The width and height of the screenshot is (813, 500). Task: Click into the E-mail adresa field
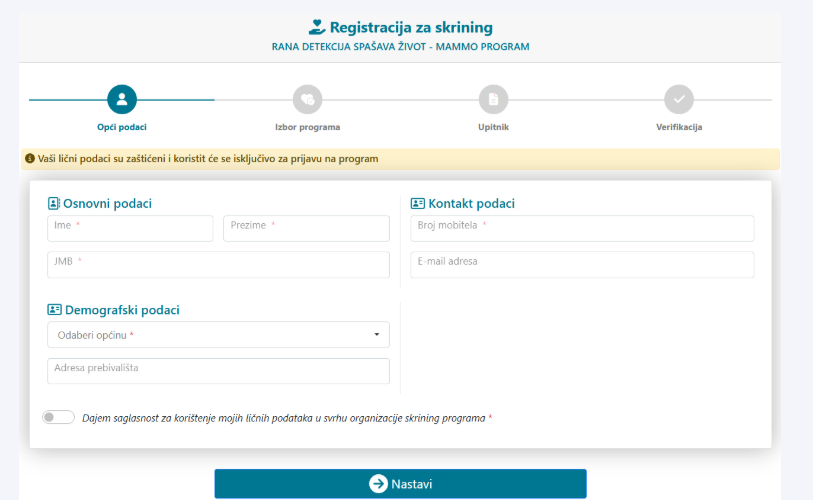(x=582, y=265)
